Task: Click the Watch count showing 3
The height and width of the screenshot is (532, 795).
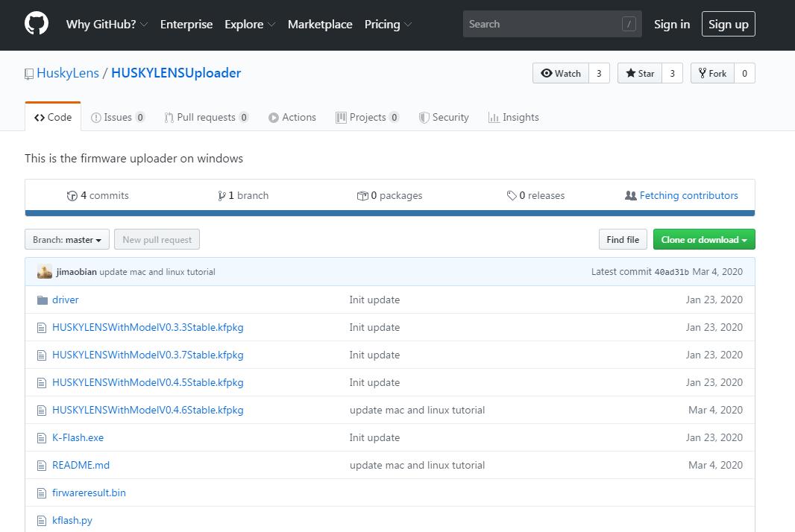Action: (599, 73)
